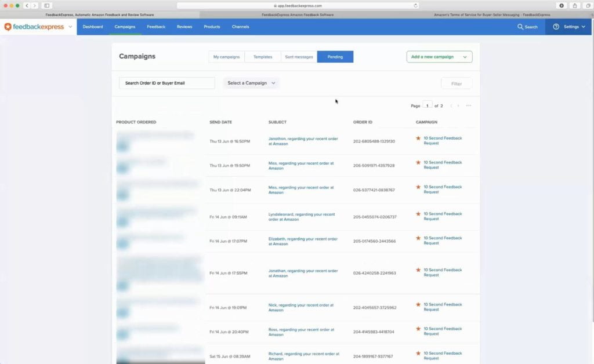Viewport: 594px width, 364px height.
Task: Open the Add a new campaign dropdown
Action: point(440,57)
